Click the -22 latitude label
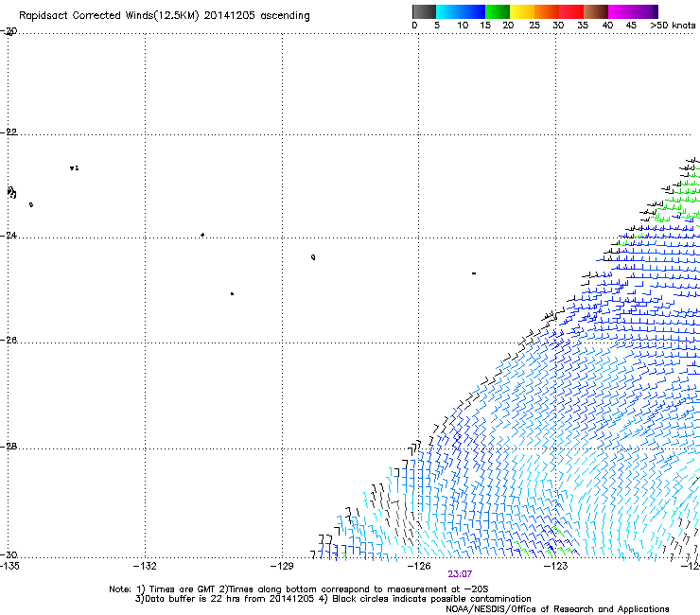Screen dimensions: 700x615 tap(9, 132)
